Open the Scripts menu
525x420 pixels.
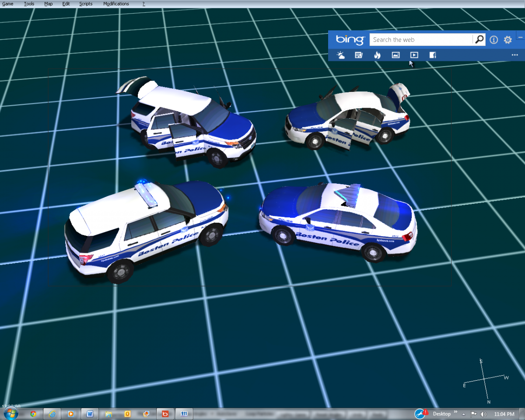(86, 3)
